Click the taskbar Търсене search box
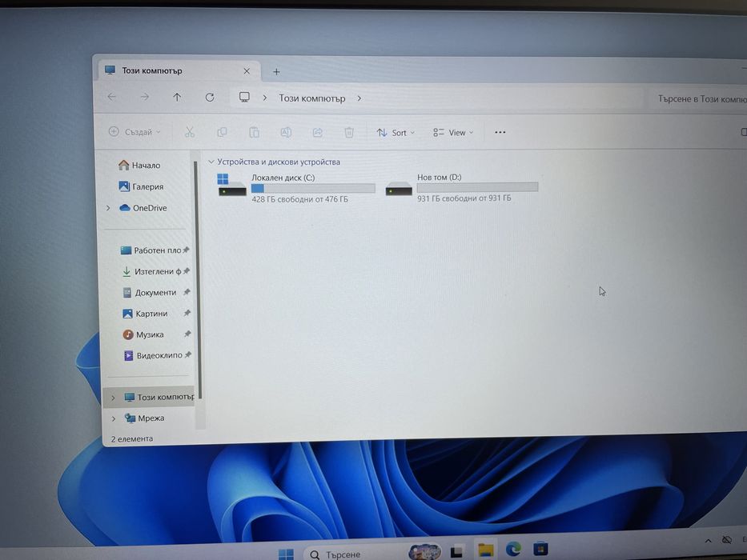This screenshot has height=560, width=747. coord(355,554)
